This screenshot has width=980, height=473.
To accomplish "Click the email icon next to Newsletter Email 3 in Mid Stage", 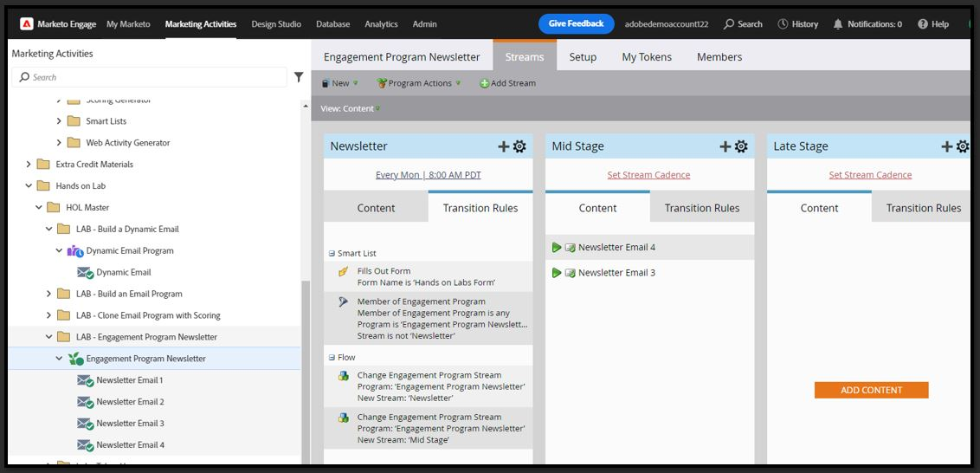I will pos(570,273).
